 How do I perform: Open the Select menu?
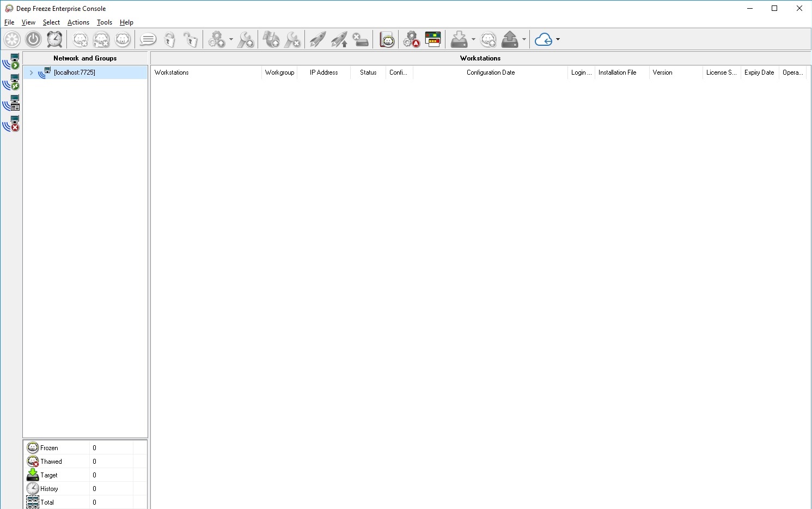point(51,22)
